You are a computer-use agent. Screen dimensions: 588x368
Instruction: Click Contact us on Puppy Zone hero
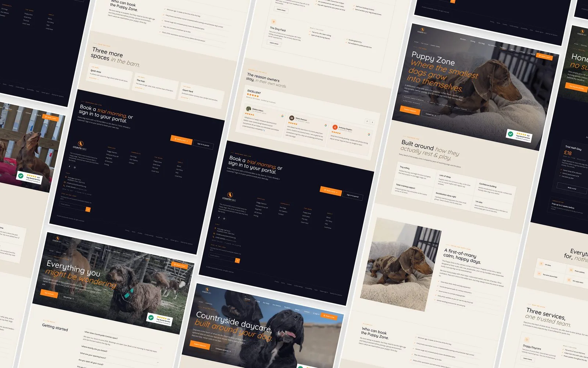(x=430, y=115)
